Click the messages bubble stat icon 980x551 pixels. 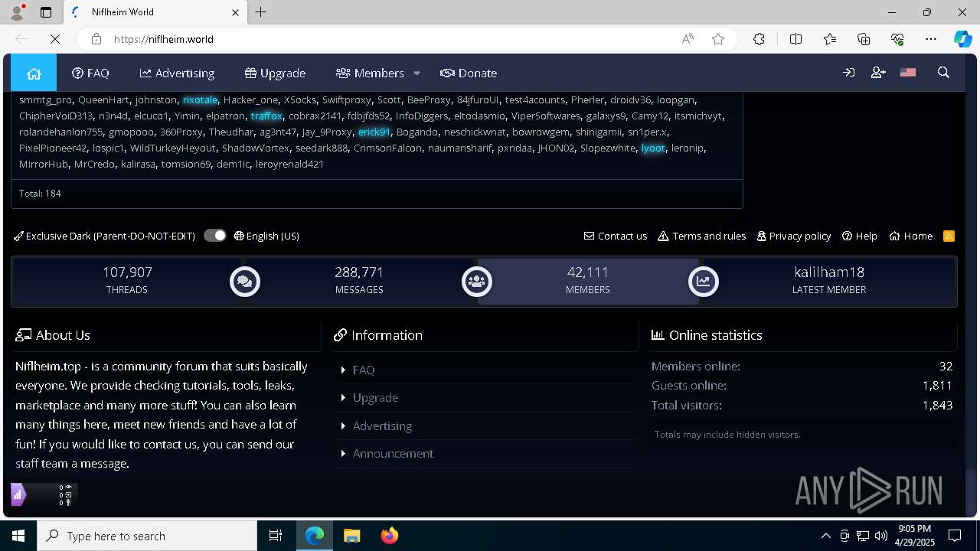click(245, 282)
